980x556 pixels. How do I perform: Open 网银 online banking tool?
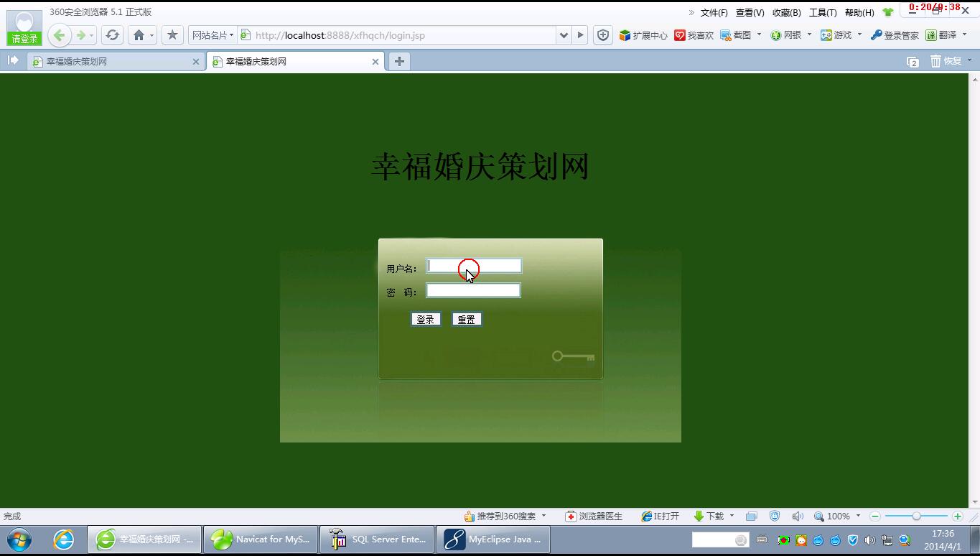[786, 35]
